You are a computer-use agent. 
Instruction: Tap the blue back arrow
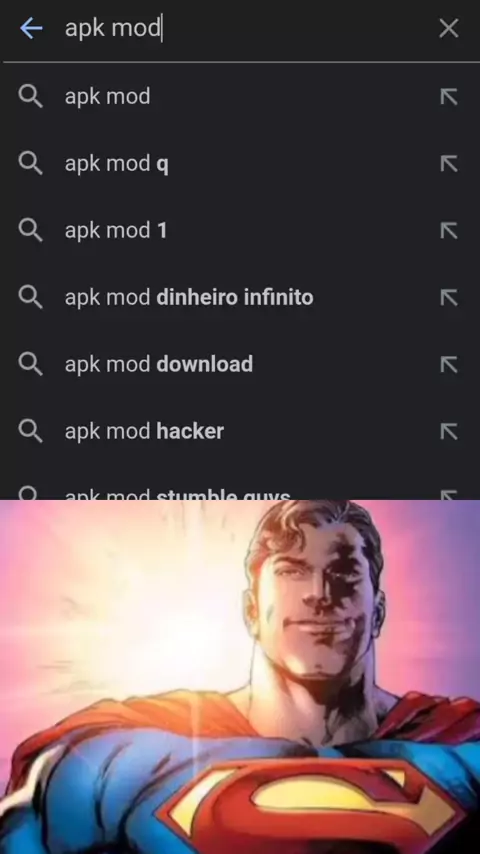tap(31, 28)
